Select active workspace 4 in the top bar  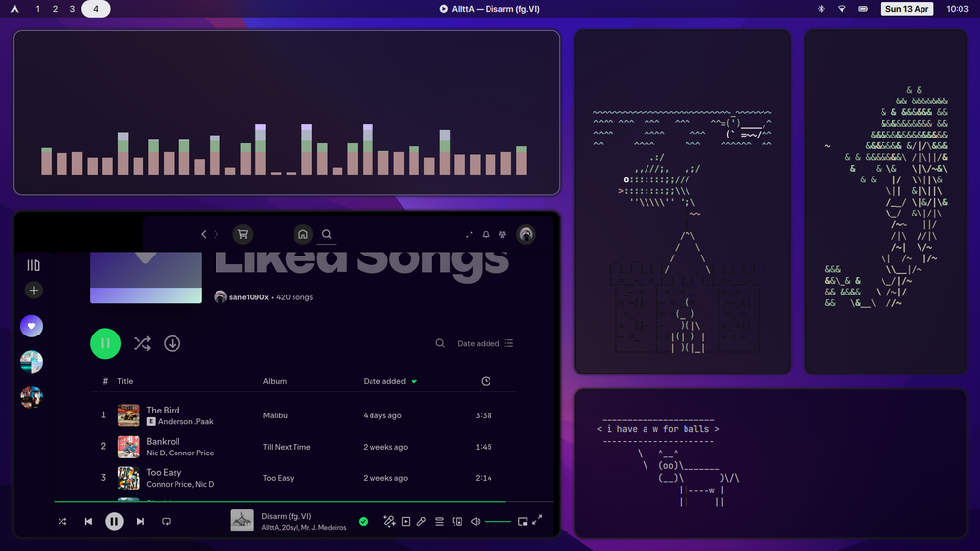pos(96,9)
